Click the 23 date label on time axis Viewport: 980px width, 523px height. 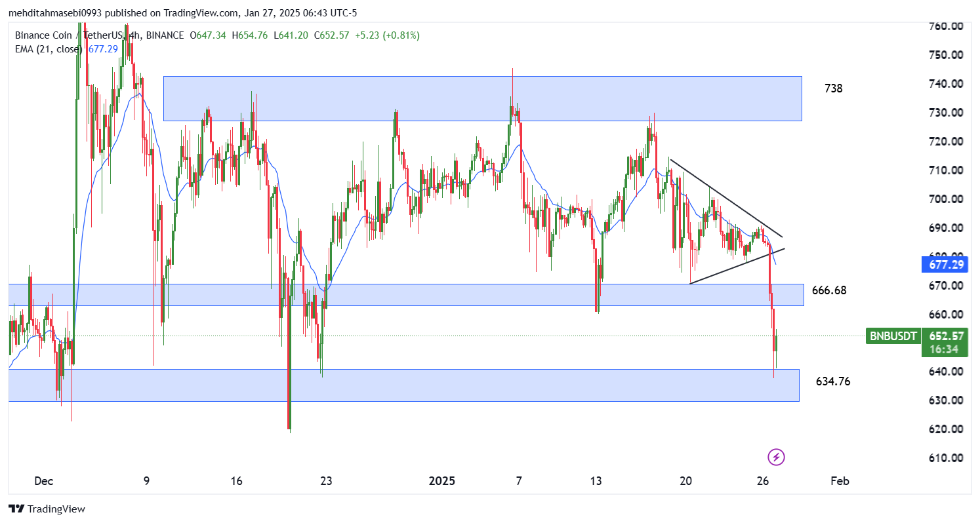(326, 481)
